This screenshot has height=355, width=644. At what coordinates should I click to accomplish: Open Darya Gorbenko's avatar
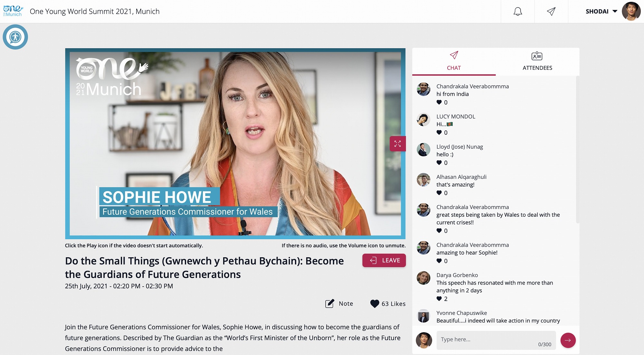[423, 278]
